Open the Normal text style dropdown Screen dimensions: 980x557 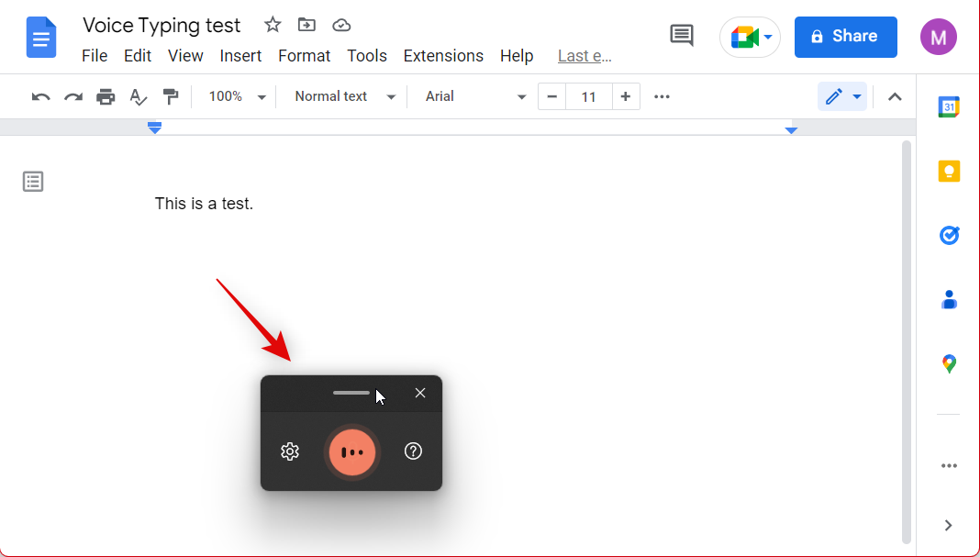pos(344,96)
